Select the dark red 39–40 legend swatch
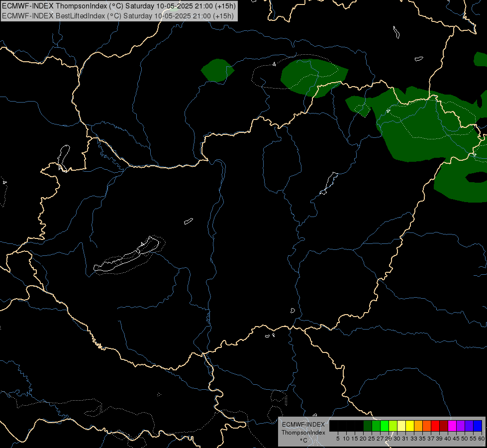Viewport: 487px width, 448px height. 444,426
